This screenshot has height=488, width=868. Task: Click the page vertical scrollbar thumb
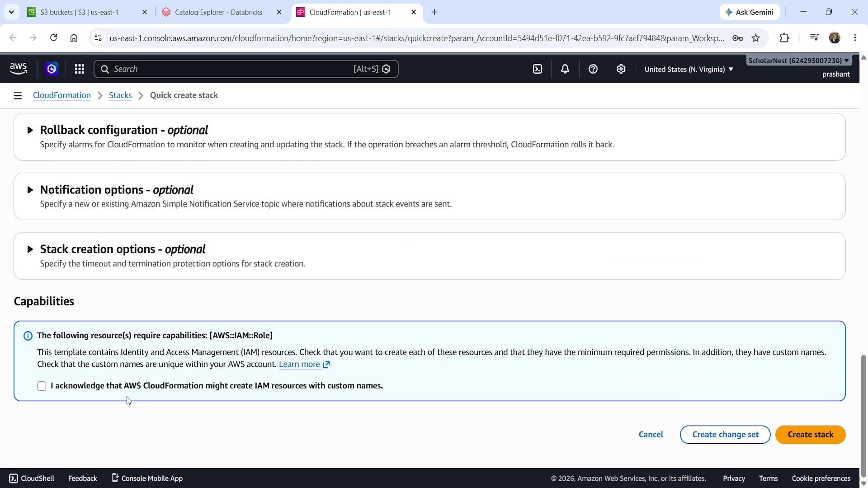tap(863, 416)
